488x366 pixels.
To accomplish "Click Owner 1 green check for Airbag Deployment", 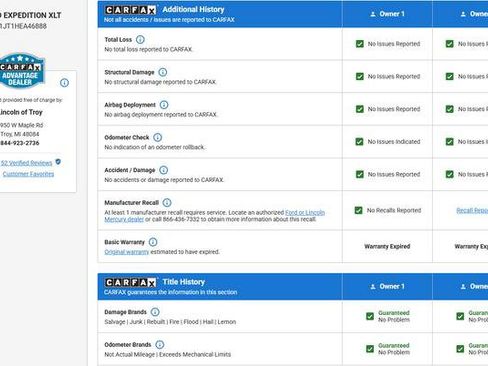I will point(360,109).
